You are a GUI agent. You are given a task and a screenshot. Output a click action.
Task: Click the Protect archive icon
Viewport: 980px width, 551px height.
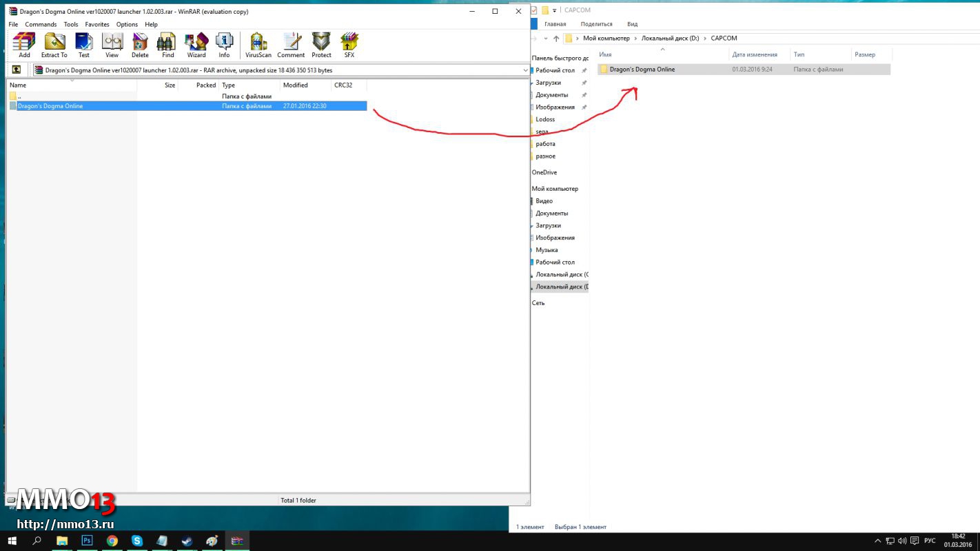321,45
